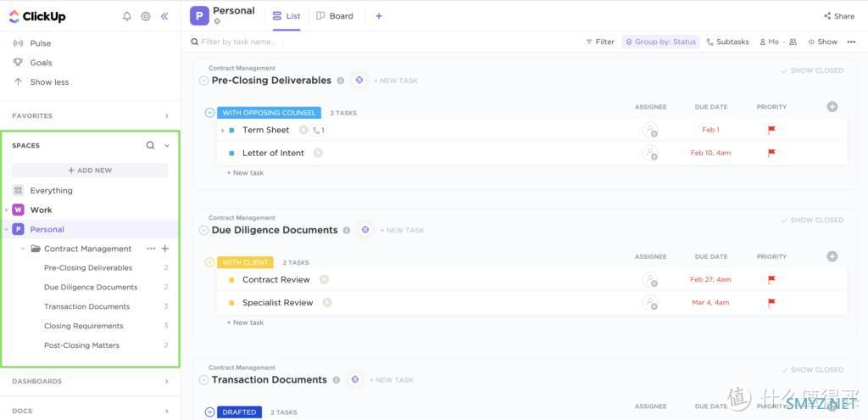This screenshot has height=420, width=868.
Task: Select the Personal space
Action: (47, 229)
